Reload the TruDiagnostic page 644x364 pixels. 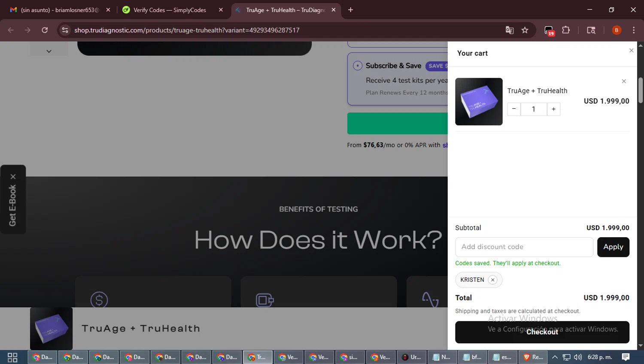[45, 30]
